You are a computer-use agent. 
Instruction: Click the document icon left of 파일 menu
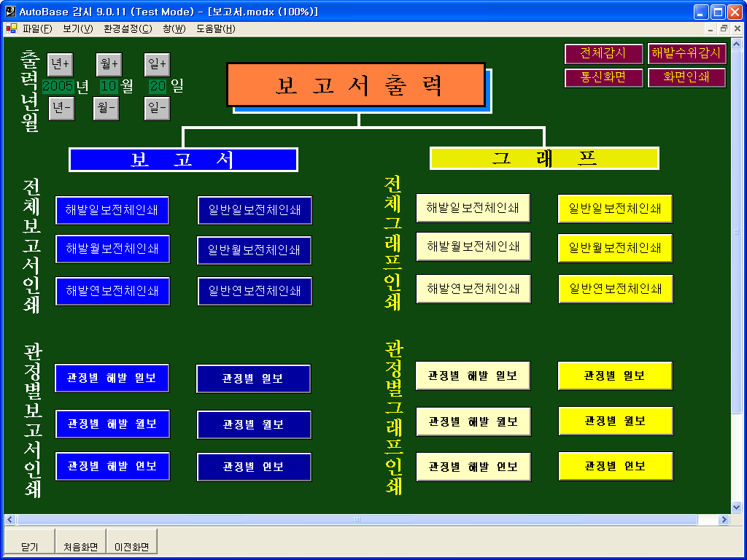[11, 29]
